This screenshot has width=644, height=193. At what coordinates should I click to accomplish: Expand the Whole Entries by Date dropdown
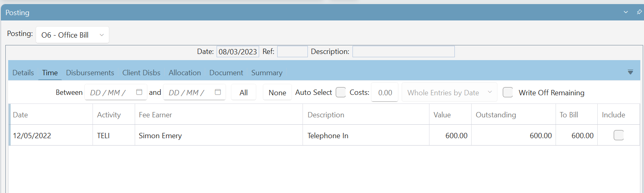pos(449,92)
